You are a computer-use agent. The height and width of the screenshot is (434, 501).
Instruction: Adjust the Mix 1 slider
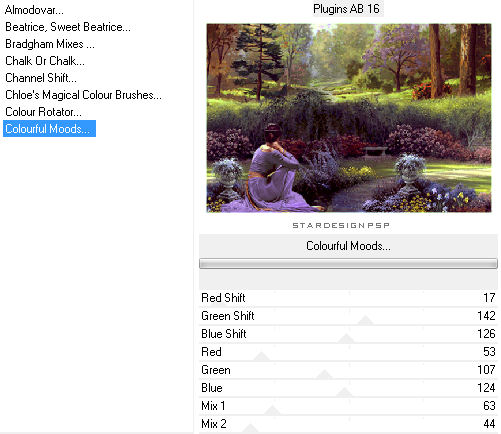[x=348, y=406]
